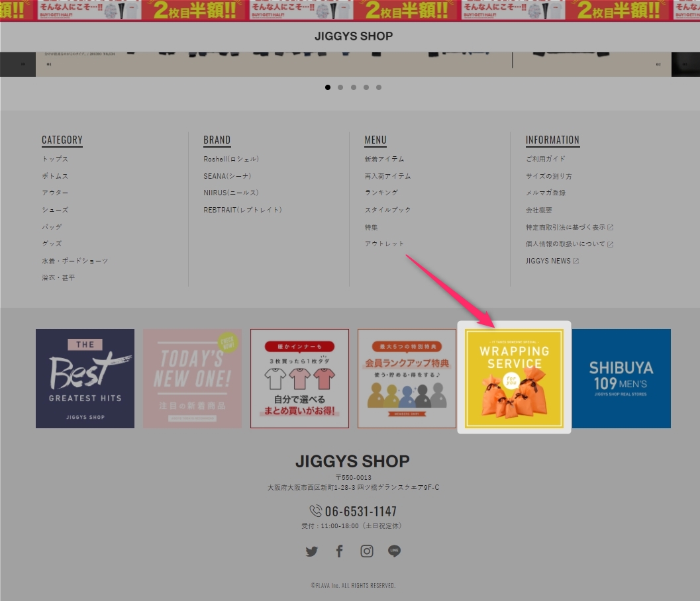
Task: Go to 再入荷アイテム in the menu
Action: tap(387, 176)
